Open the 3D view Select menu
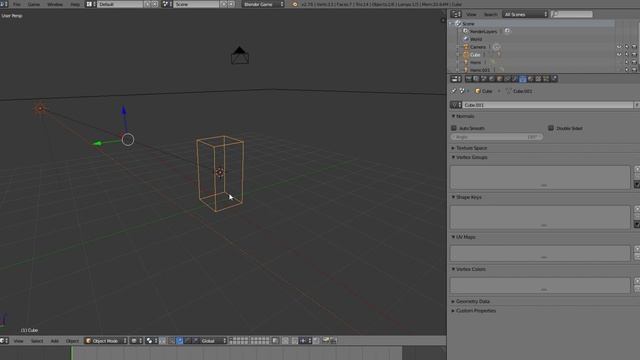 [37, 341]
